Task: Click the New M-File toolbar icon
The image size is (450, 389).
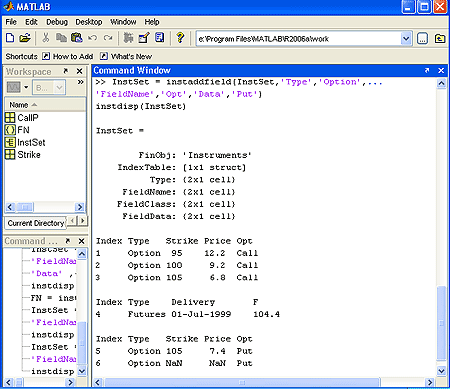Action: pyautogui.click(x=10, y=38)
